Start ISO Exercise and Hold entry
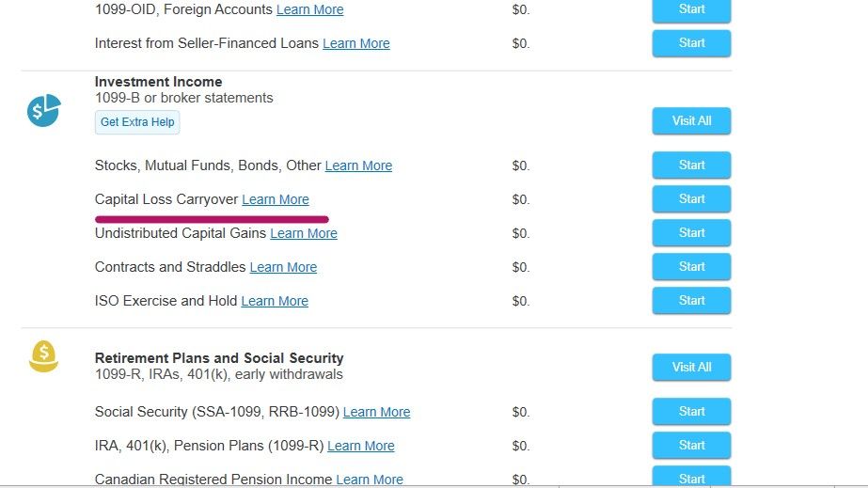Viewport: 868px width, 488px height. [x=691, y=300]
